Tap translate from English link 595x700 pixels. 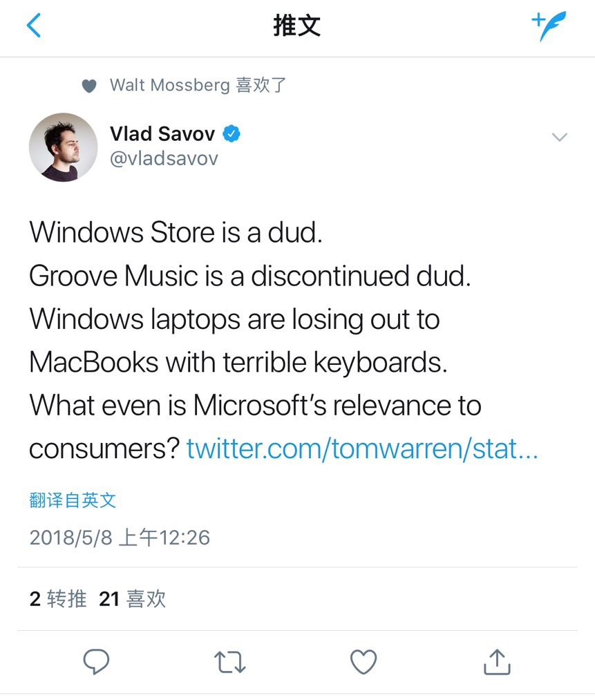click(73, 500)
